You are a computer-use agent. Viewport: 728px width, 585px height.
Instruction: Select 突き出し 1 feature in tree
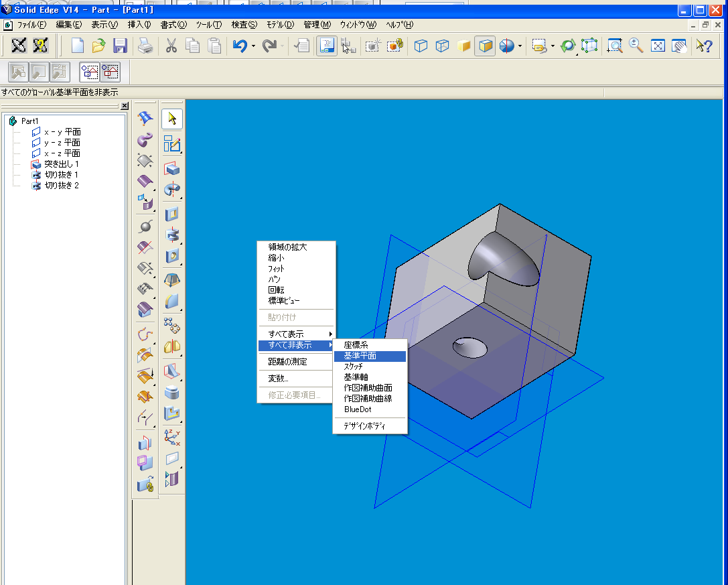62,164
